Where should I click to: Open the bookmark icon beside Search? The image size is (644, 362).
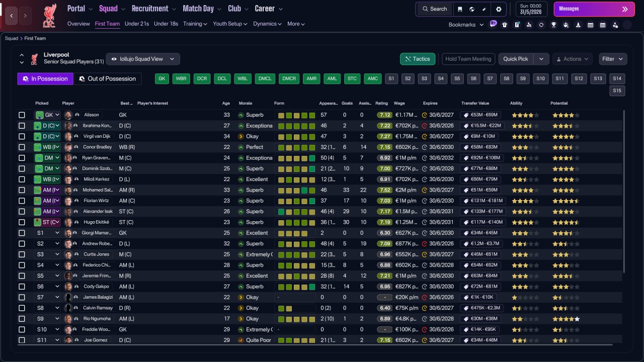point(460,9)
